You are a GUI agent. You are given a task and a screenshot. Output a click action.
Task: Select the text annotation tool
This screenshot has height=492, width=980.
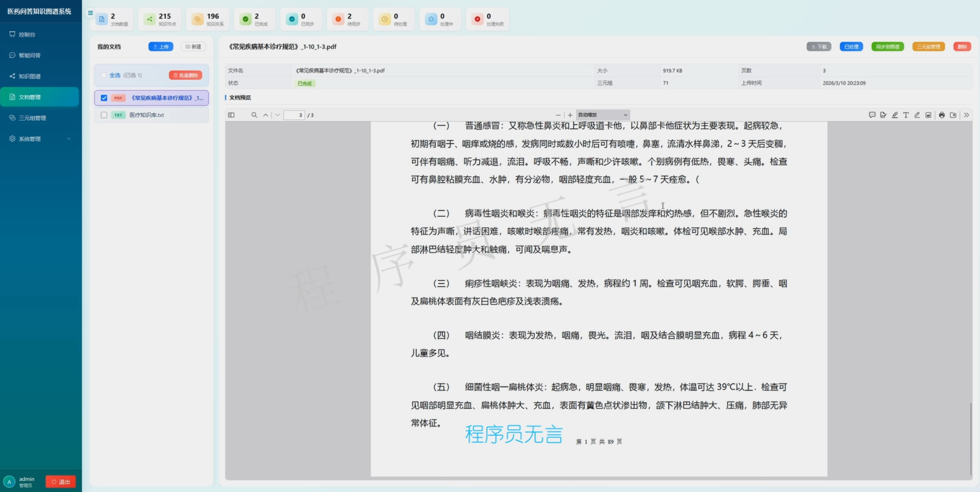[906, 115]
